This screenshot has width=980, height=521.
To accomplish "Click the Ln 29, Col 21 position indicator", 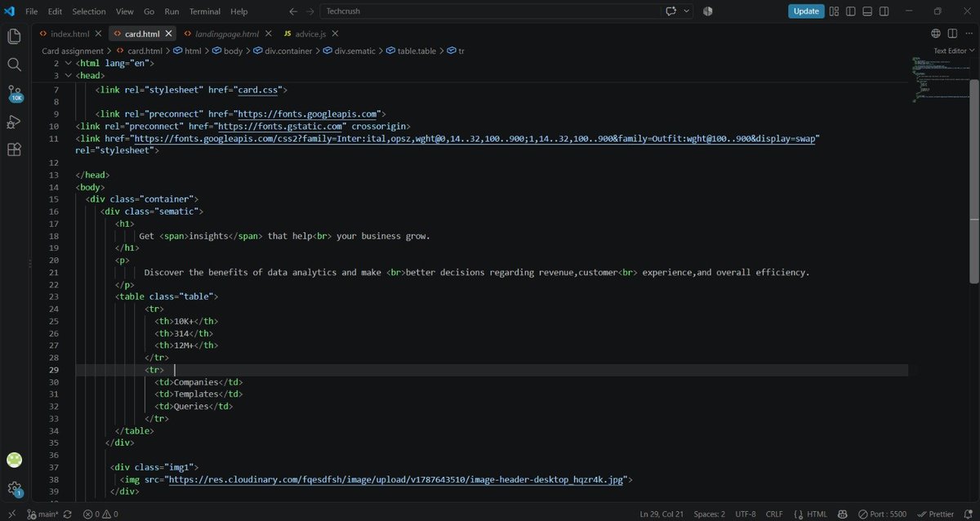I will coord(660,514).
